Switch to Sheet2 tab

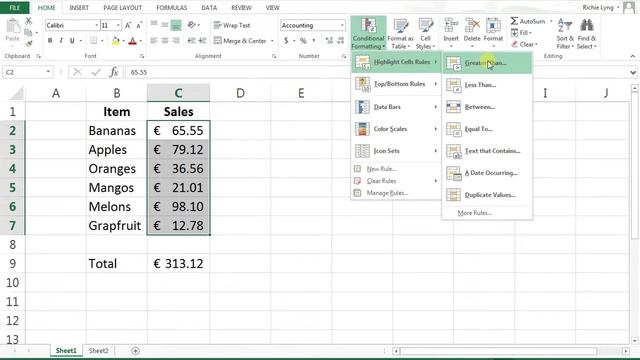(99, 351)
